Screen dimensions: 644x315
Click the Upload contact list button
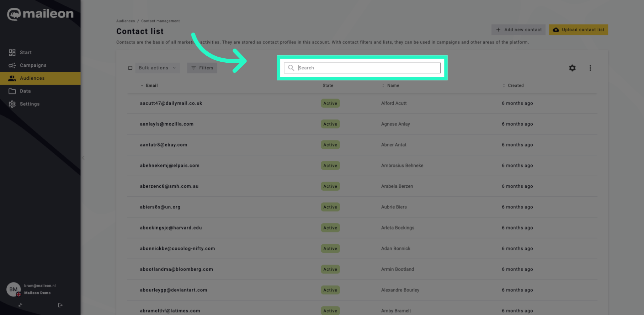(578, 29)
